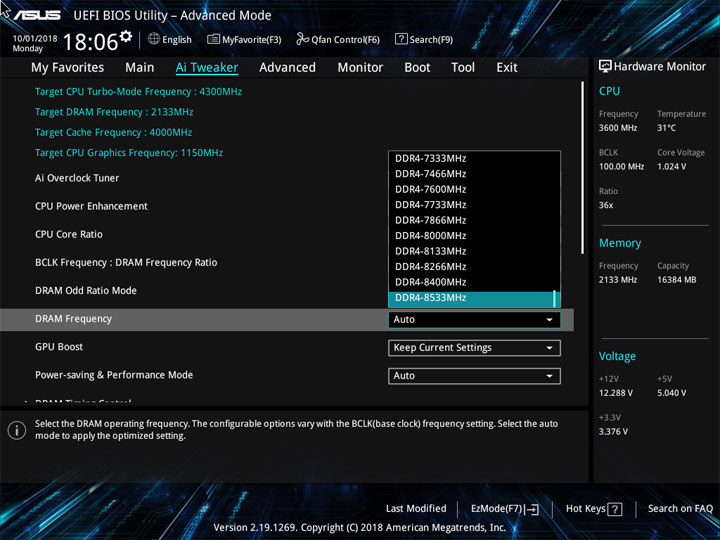720x540 pixels.
Task: Open the My Favorites tab
Action: (x=68, y=68)
